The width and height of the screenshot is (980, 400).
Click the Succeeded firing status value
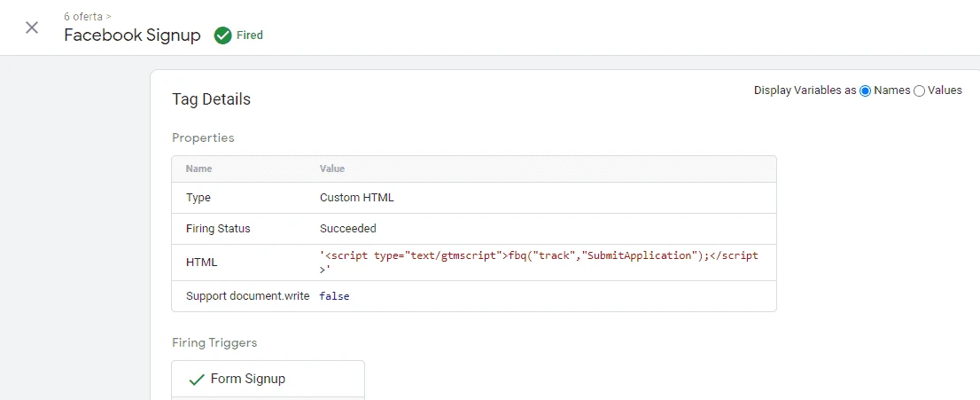click(347, 229)
